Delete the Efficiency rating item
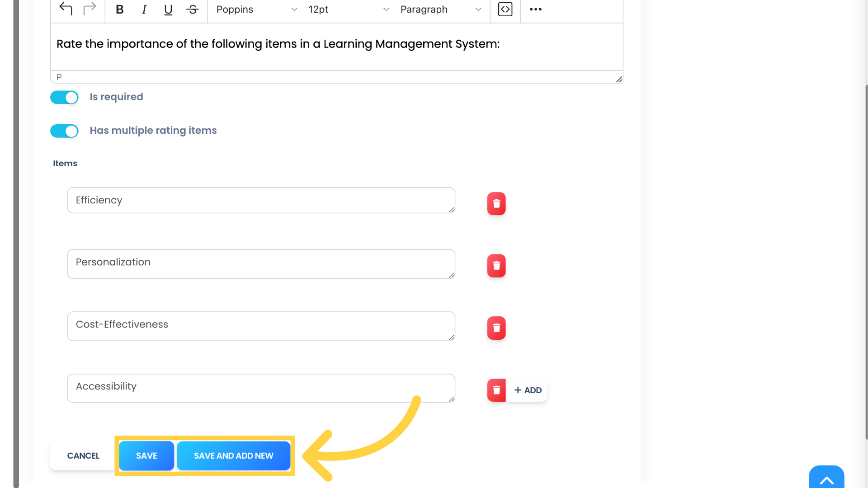 496,203
